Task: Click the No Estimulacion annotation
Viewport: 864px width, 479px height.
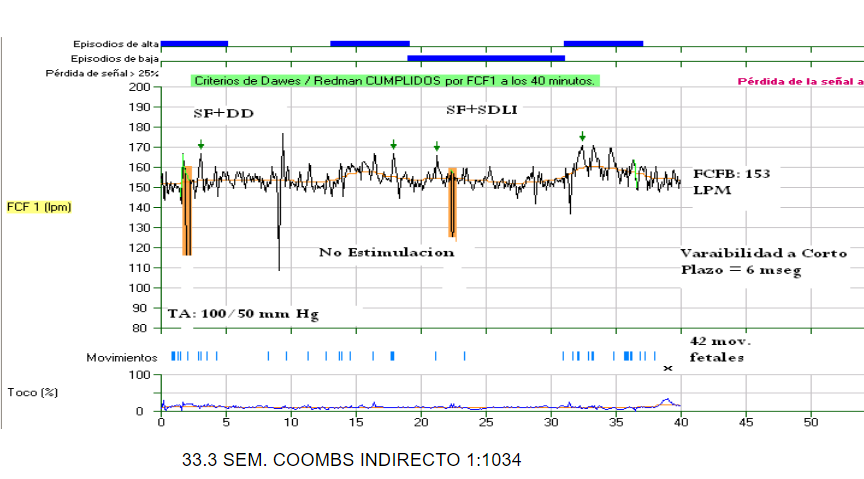Action: [386, 252]
